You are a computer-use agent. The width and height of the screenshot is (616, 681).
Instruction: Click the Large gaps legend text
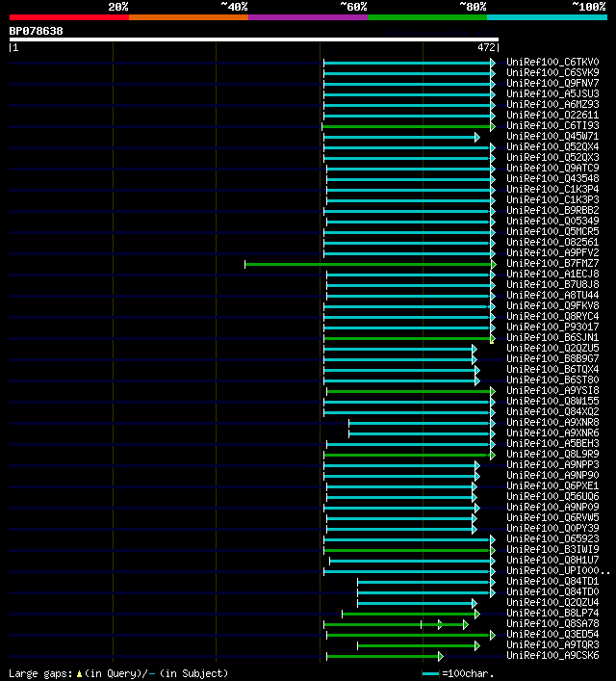[118, 673]
